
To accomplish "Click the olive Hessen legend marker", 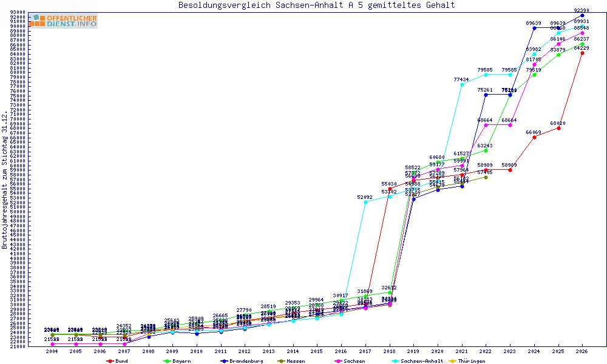I will 281,362.
